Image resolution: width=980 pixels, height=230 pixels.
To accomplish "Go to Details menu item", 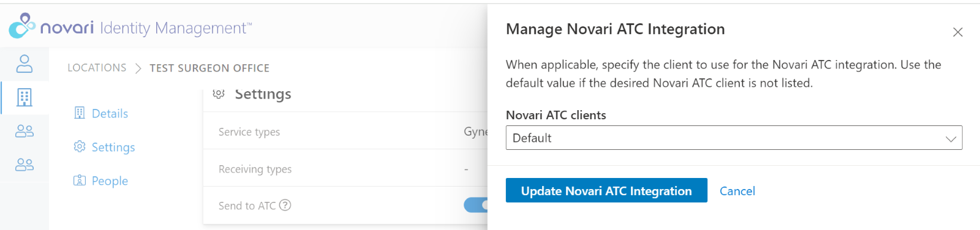I will (x=110, y=113).
